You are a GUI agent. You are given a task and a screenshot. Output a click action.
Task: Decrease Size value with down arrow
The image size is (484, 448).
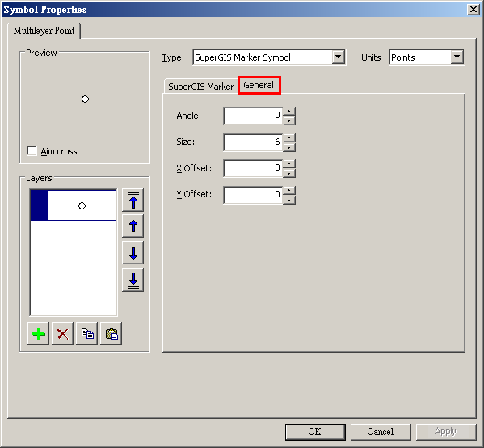coord(289,148)
